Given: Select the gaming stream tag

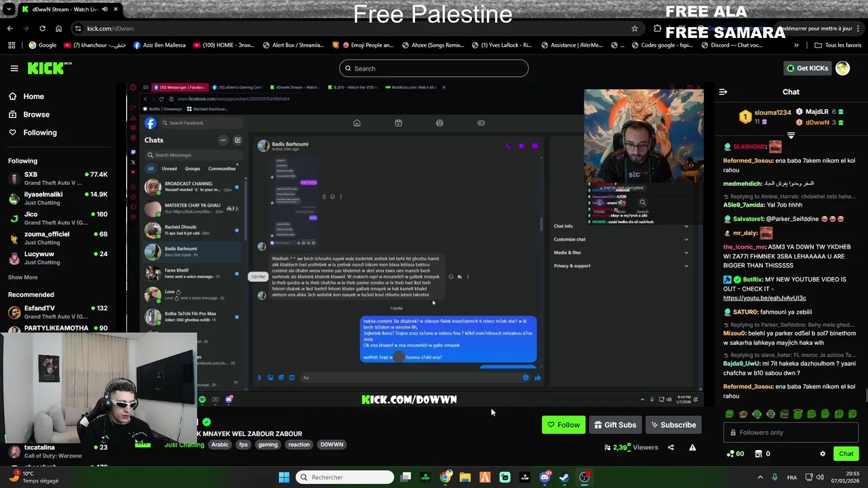Looking at the screenshot, I should [268, 445].
